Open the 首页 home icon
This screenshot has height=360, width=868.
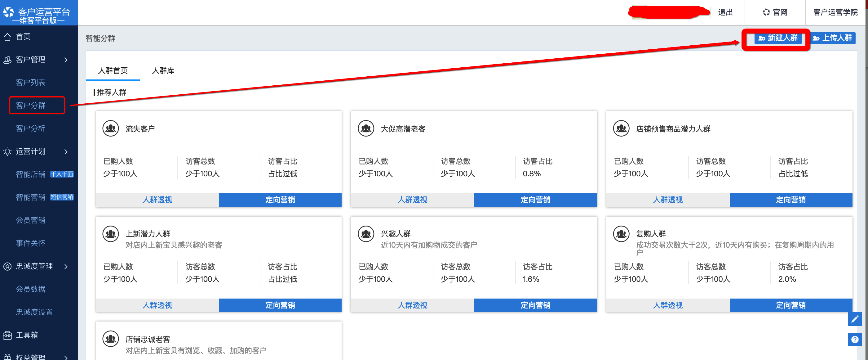point(7,37)
